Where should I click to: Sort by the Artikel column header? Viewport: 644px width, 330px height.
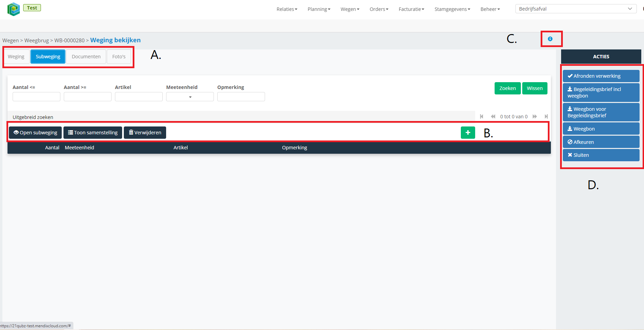180,148
